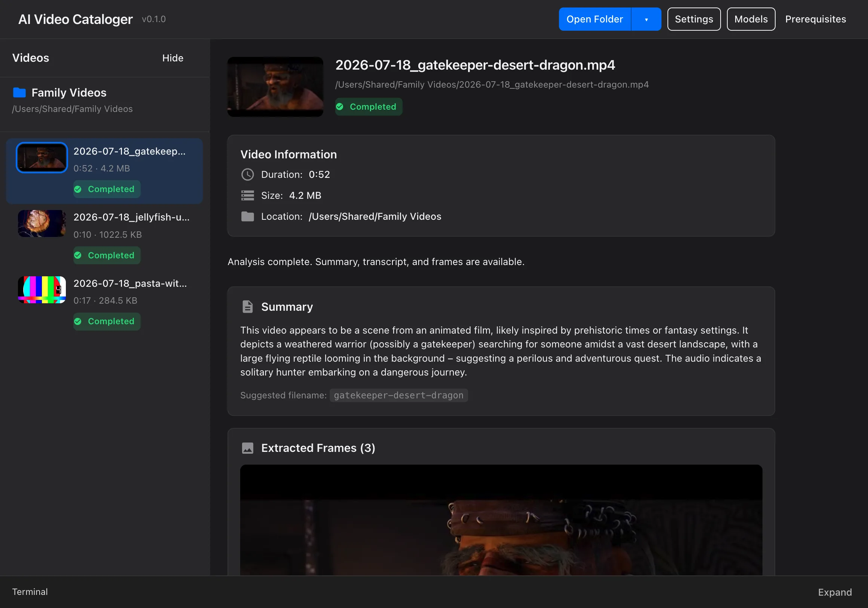The image size is (868, 608).
Task: Click the green check icon on jellyfish item
Action: pyautogui.click(x=78, y=255)
